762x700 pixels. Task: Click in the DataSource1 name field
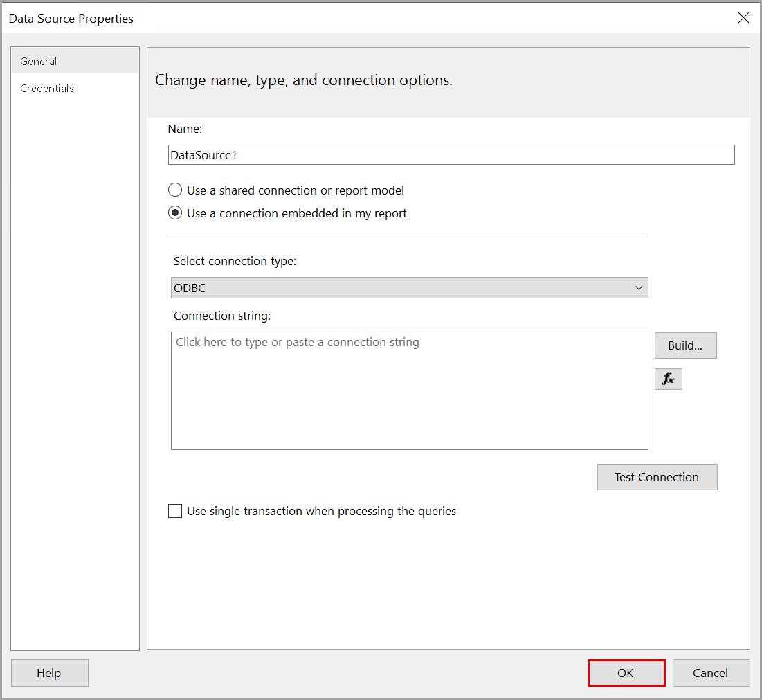click(x=450, y=155)
